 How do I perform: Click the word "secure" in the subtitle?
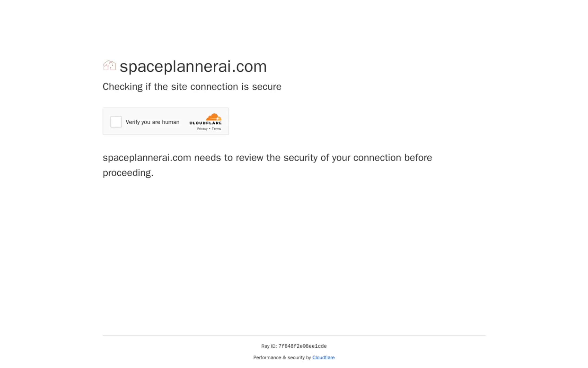266,87
